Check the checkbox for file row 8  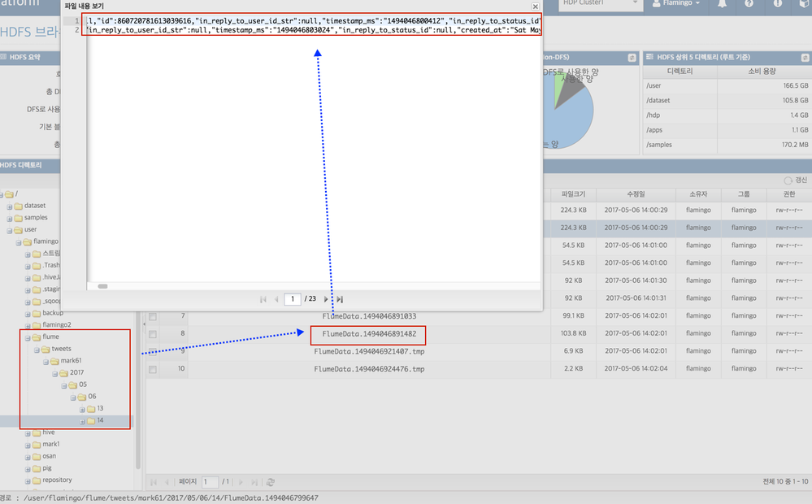click(152, 334)
